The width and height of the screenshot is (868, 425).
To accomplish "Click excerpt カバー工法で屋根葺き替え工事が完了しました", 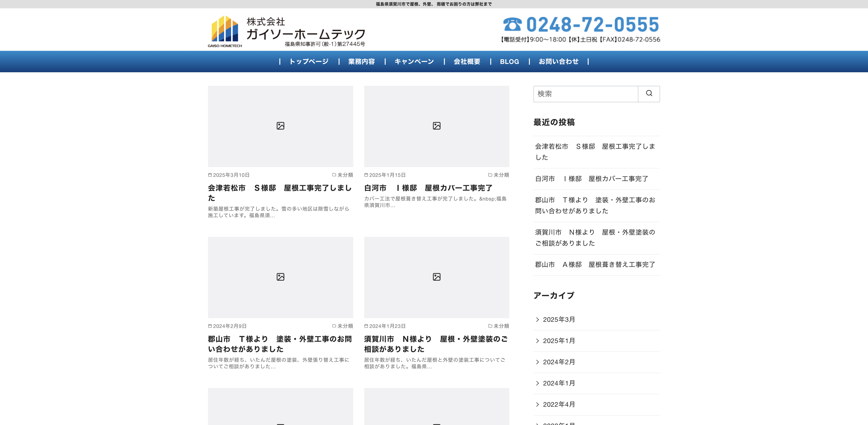I will pos(435,202).
